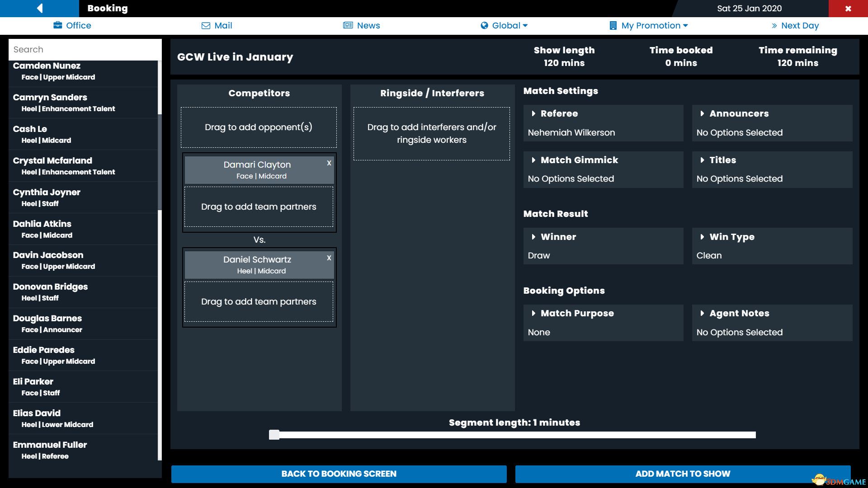The image size is (868, 488).
Task: Click the back arrow icon
Action: click(40, 8)
